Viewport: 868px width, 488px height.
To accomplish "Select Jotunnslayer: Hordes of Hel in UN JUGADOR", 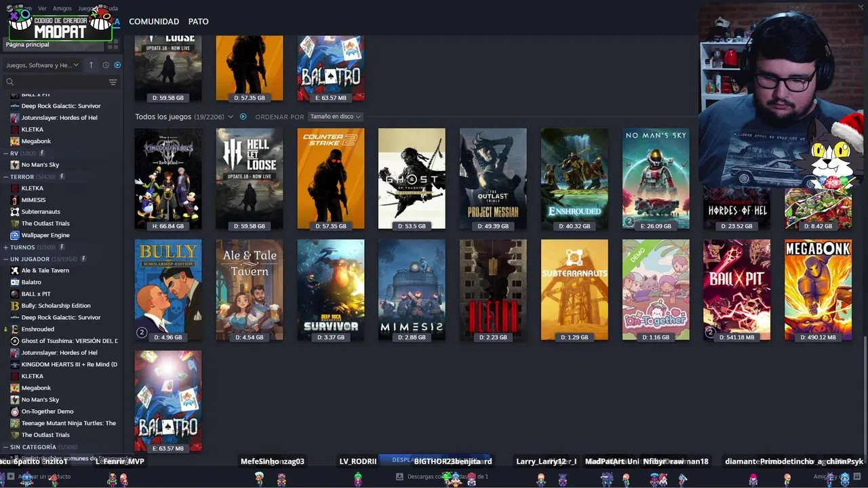I will [x=59, y=352].
